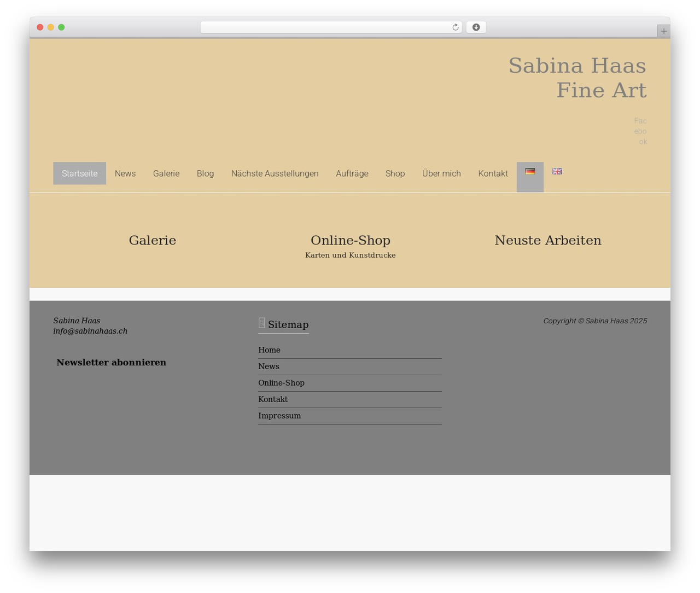Click the Copyright © Sabina Haas 2025 text

tap(595, 321)
